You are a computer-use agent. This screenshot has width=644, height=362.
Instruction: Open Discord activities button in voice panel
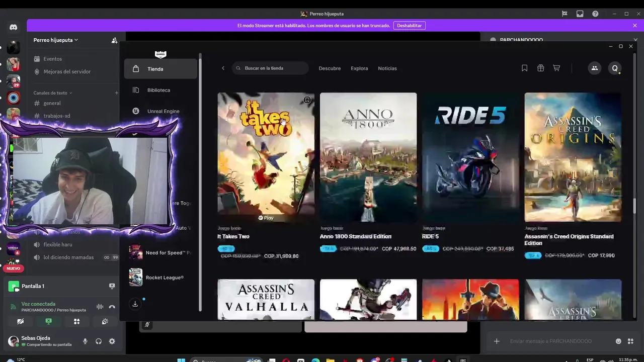point(76,321)
